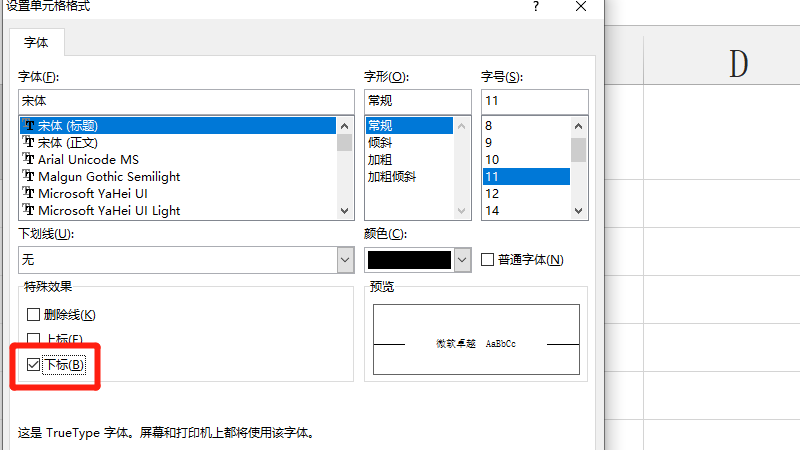The image size is (800, 450).
Task: Click the 字体 font name input field
Action: coord(186,101)
